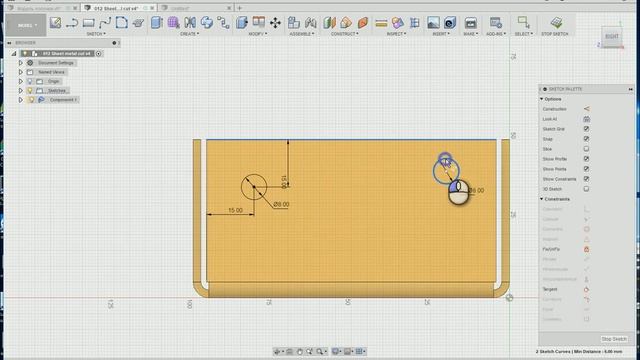640x360 pixels.
Task: Toggle the Show Constraints checkbox
Action: tap(586, 179)
